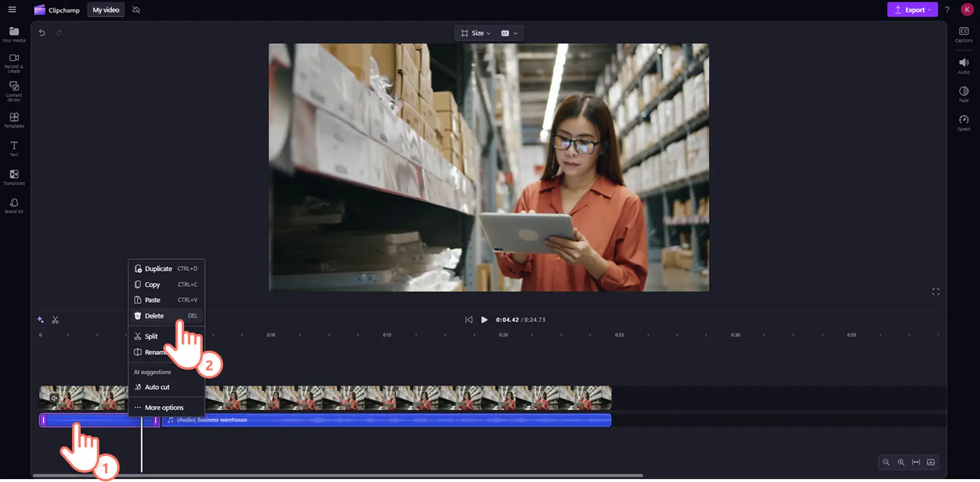Click the redo arrow
The image size is (980, 482).
coord(59,33)
